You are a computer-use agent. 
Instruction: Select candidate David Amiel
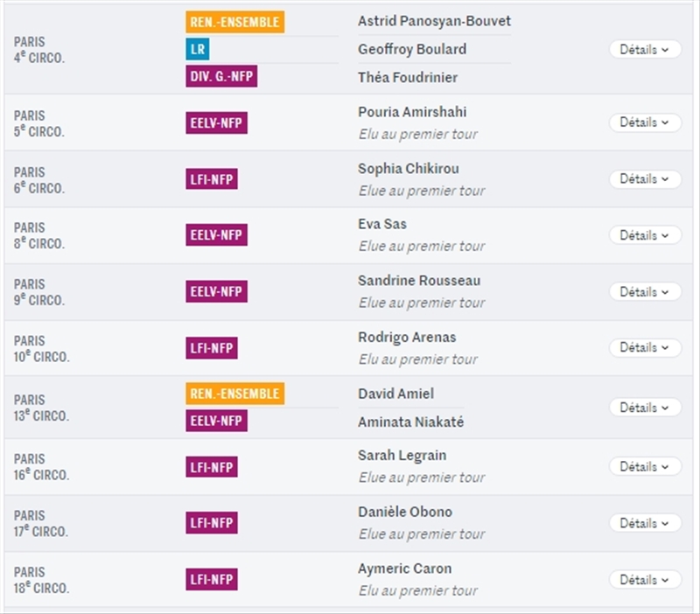pyautogui.click(x=395, y=394)
